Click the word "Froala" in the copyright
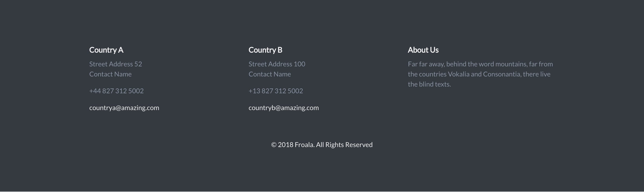This screenshot has height=192, width=644. (304, 145)
